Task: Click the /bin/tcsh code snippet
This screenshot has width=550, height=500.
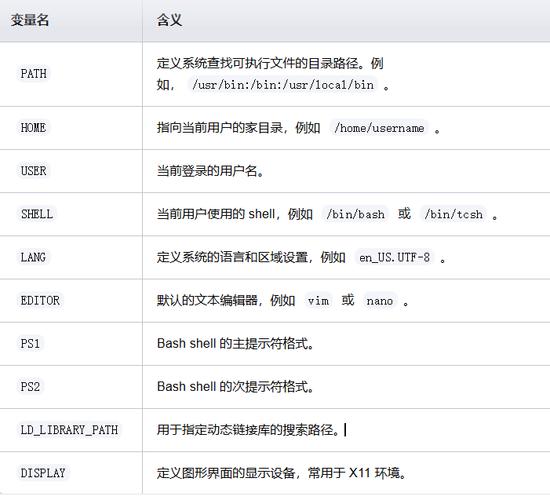Action: coord(454,214)
